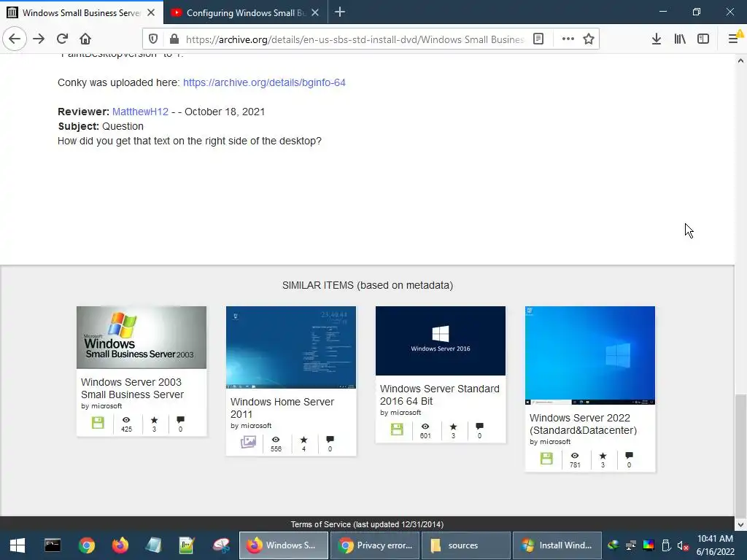Reload the current archive.org page

coord(62,39)
